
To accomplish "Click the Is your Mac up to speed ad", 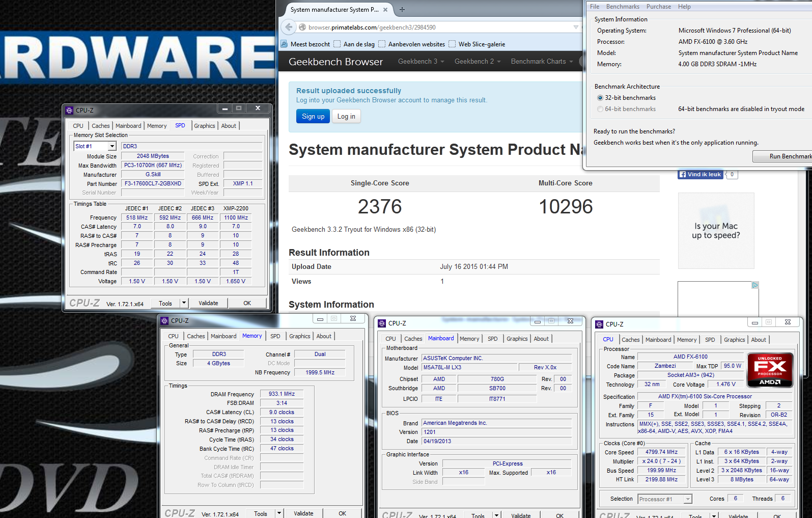I will click(716, 231).
